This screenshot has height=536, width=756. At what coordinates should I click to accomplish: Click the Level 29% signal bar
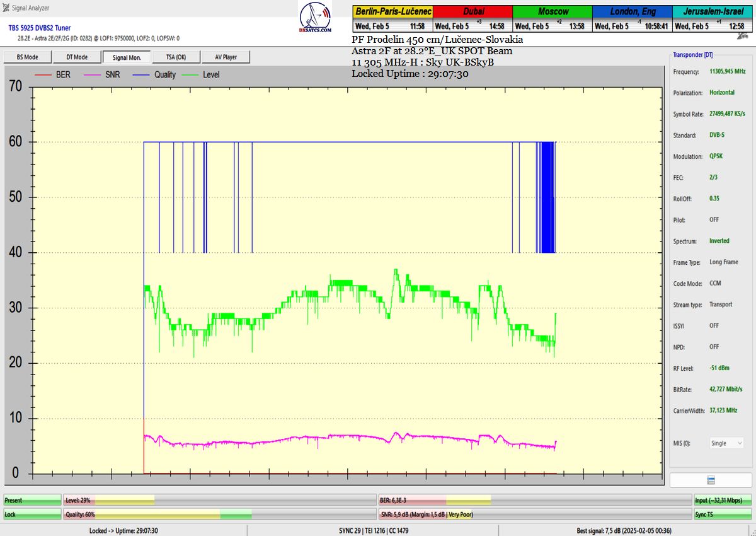click(x=219, y=500)
